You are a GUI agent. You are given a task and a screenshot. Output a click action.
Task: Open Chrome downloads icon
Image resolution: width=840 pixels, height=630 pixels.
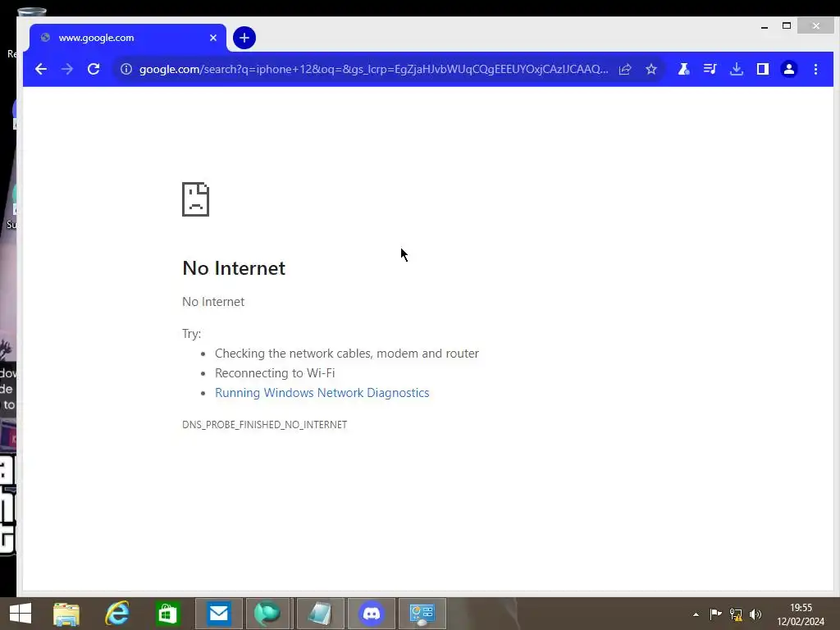pyautogui.click(x=737, y=69)
